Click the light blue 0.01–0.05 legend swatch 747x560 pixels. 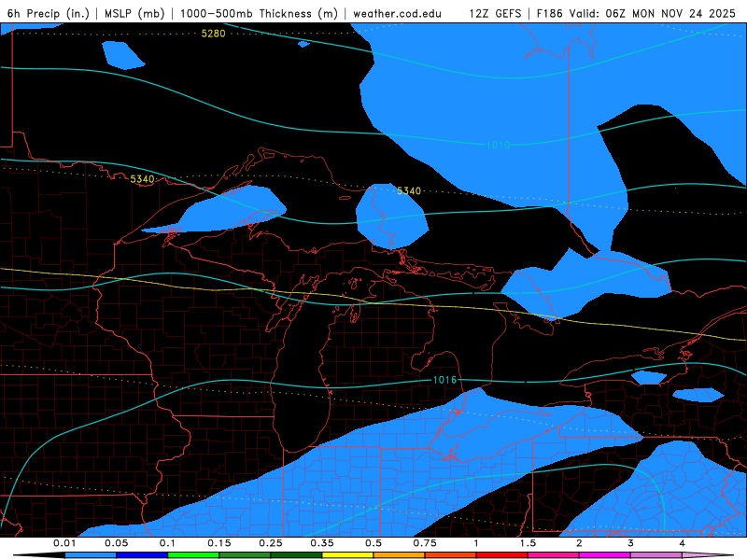[x=91, y=555]
